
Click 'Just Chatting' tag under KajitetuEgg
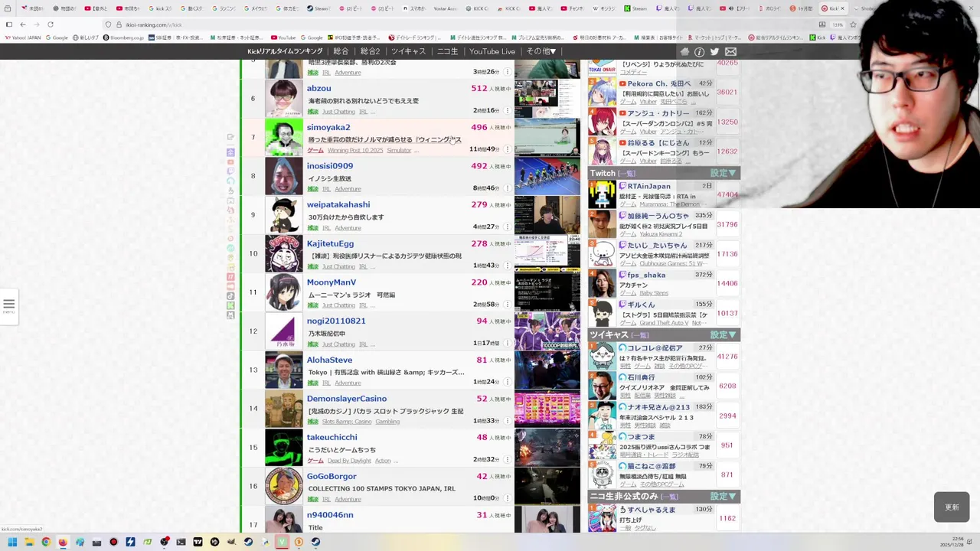pyautogui.click(x=338, y=267)
